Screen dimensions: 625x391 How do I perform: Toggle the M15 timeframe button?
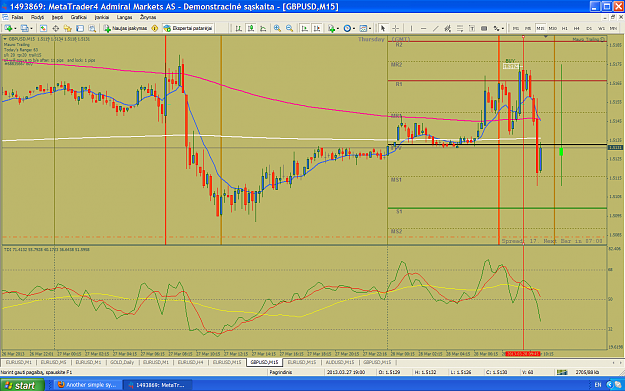[540, 28]
